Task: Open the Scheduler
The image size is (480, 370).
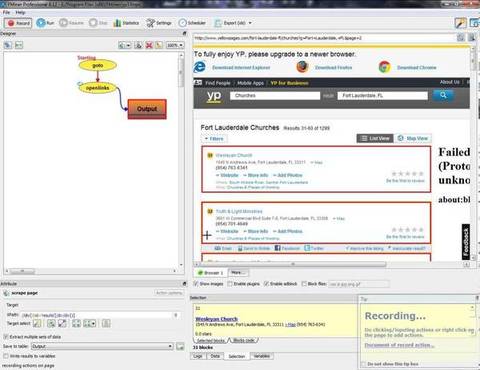Action: coord(192,23)
